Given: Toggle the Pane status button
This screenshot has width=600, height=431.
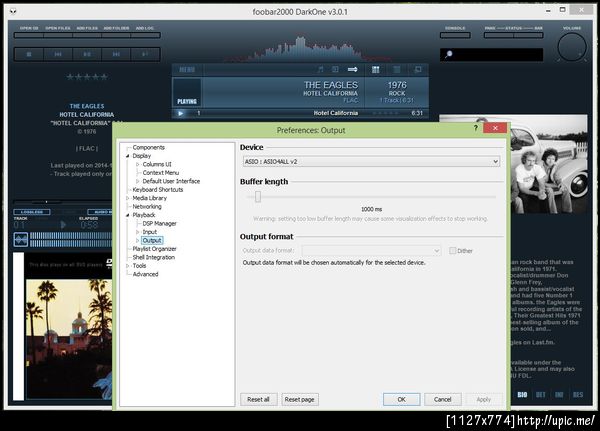Looking at the screenshot, I should pyautogui.click(x=499, y=35).
